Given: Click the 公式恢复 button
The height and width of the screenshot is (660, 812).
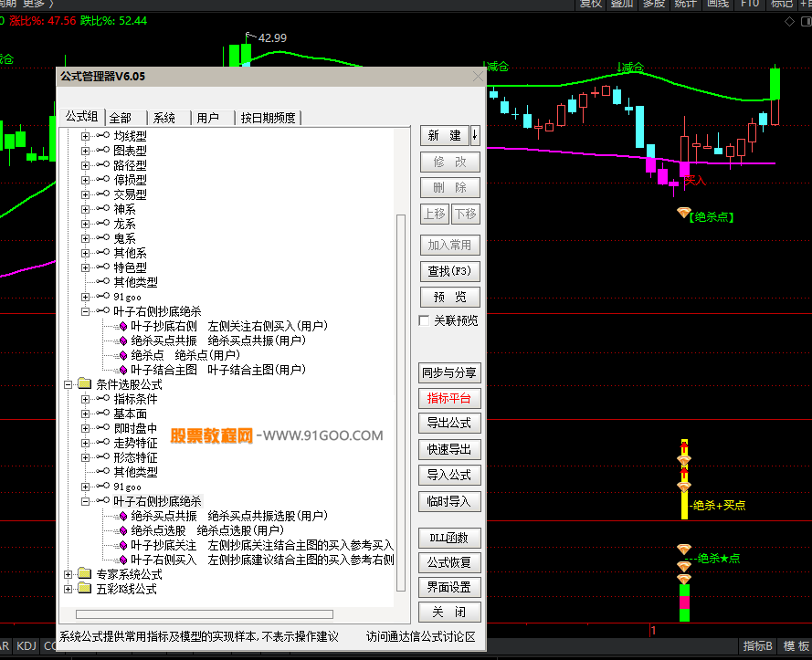Looking at the screenshot, I should point(449,562).
